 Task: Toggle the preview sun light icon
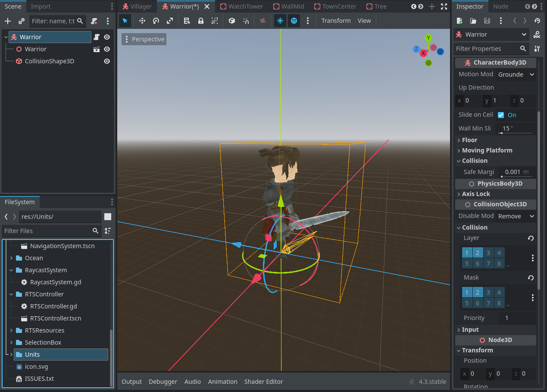coord(280,21)
